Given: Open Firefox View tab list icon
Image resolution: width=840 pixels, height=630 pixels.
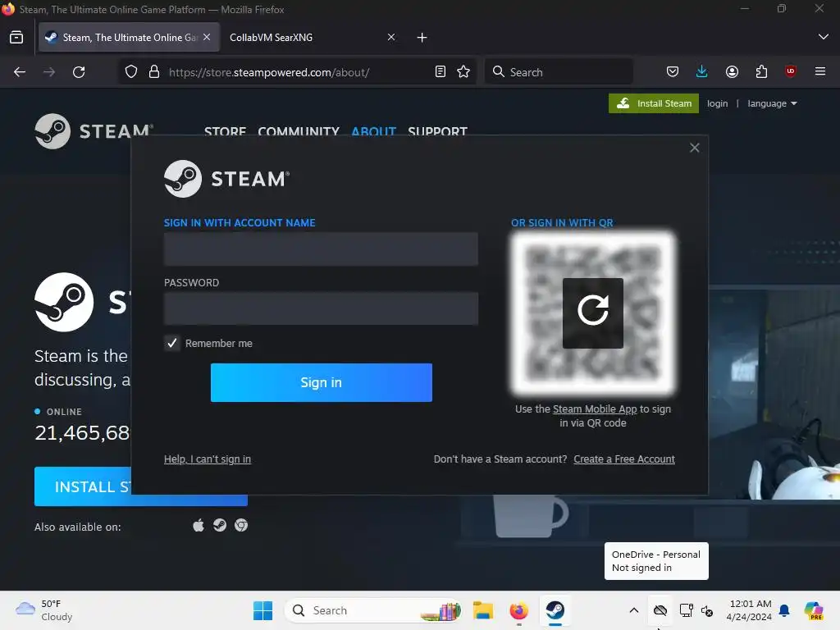Looking at the screenshot, I should [x=16, y=38].
